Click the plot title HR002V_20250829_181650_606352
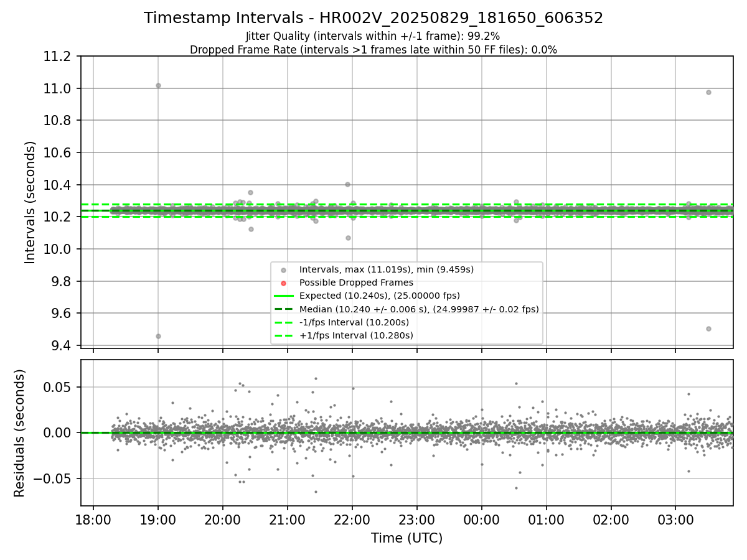 click(x=461, y=18)
